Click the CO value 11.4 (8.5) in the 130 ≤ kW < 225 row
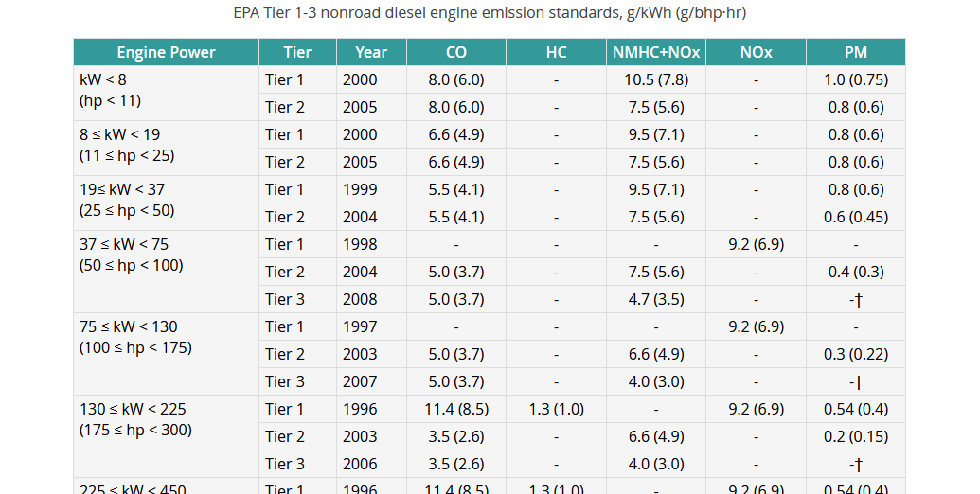 [x=456, y=410]
